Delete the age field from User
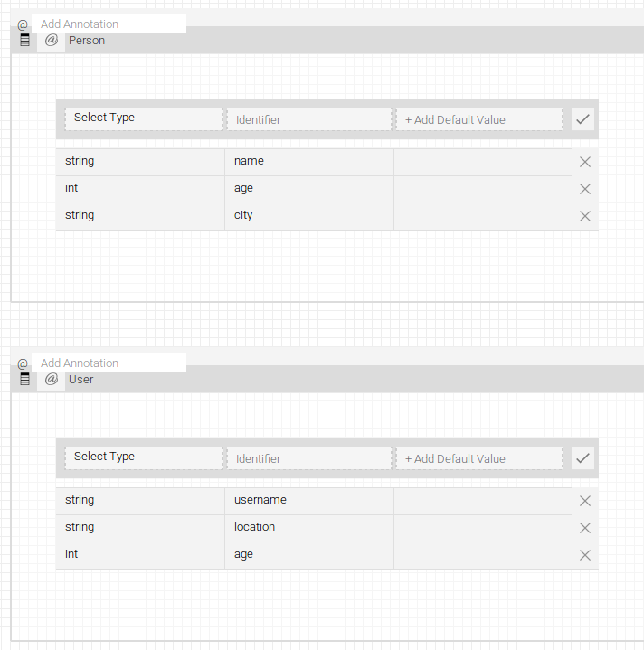This screenshot has width=644, height=650. (584, 555)
